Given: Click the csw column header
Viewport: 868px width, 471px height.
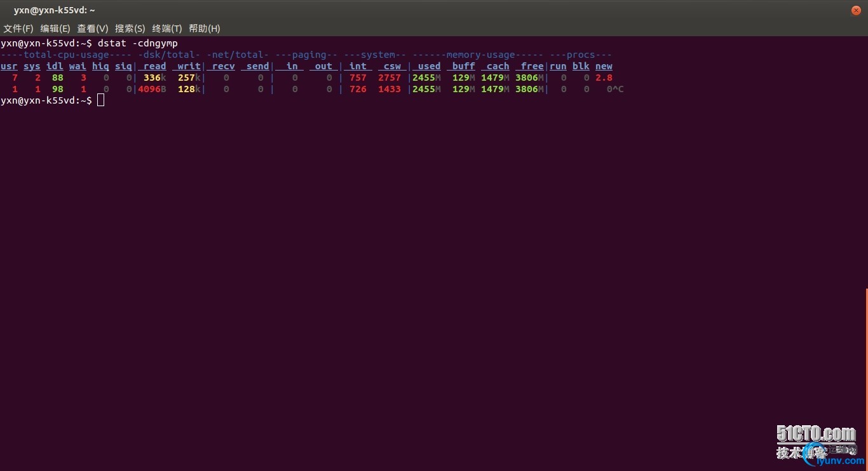Looking at the screenshot, I should (x=392, y=66).
